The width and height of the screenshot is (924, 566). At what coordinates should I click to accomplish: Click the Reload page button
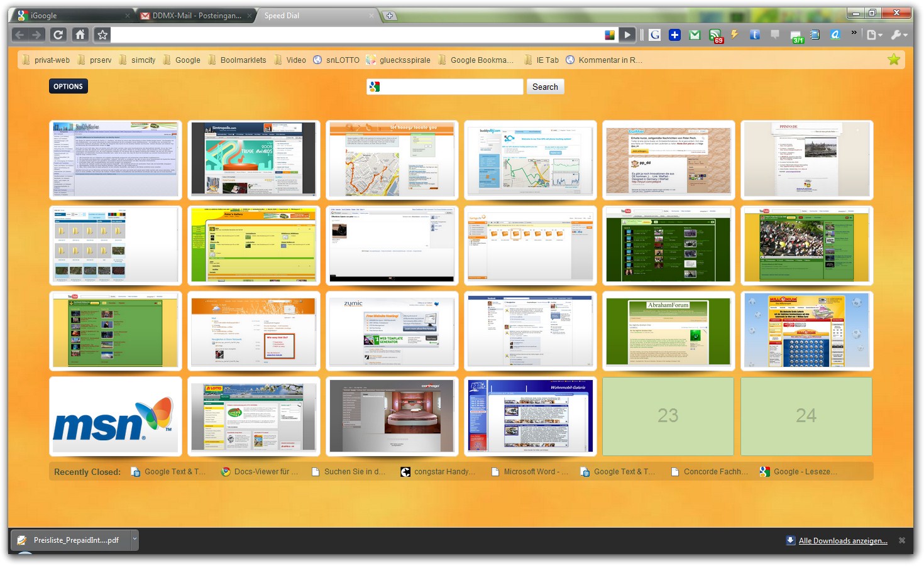coord(58,35)
